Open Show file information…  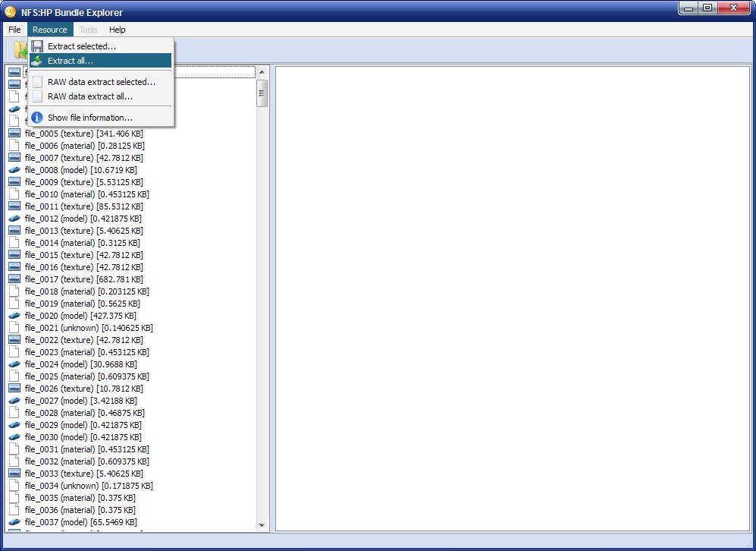(x=100, y=118)
